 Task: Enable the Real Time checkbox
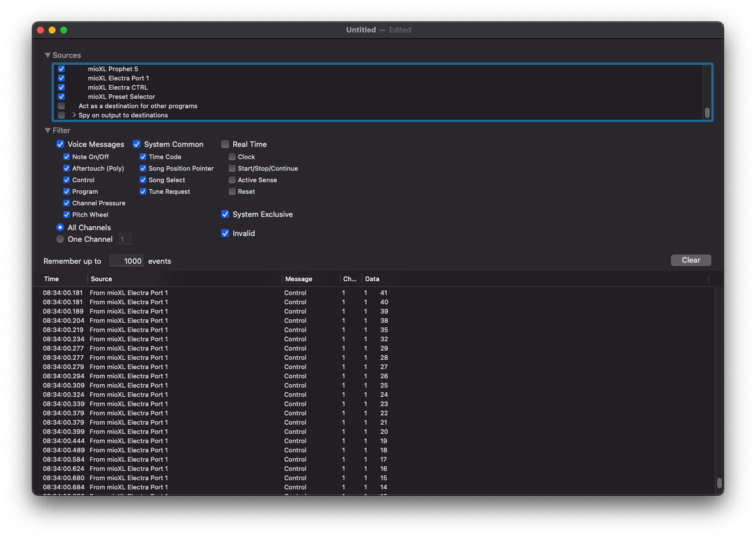225,144
